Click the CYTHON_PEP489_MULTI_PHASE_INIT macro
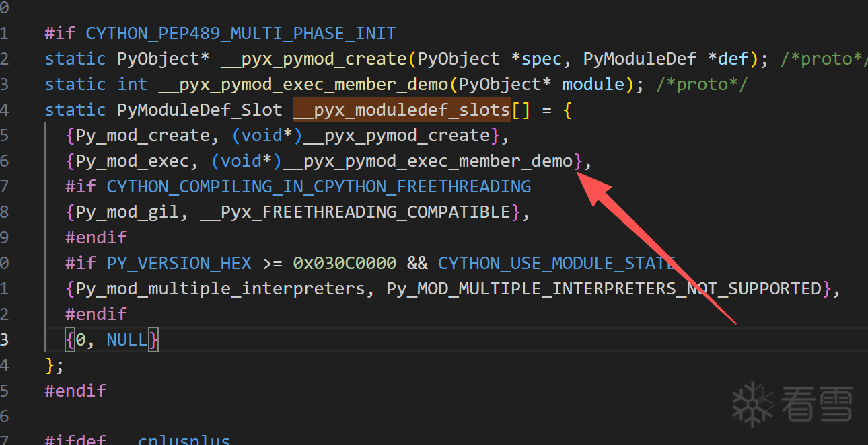Image resolution: width=868 pixels, height=445 pixels. (x=241, y=33)
